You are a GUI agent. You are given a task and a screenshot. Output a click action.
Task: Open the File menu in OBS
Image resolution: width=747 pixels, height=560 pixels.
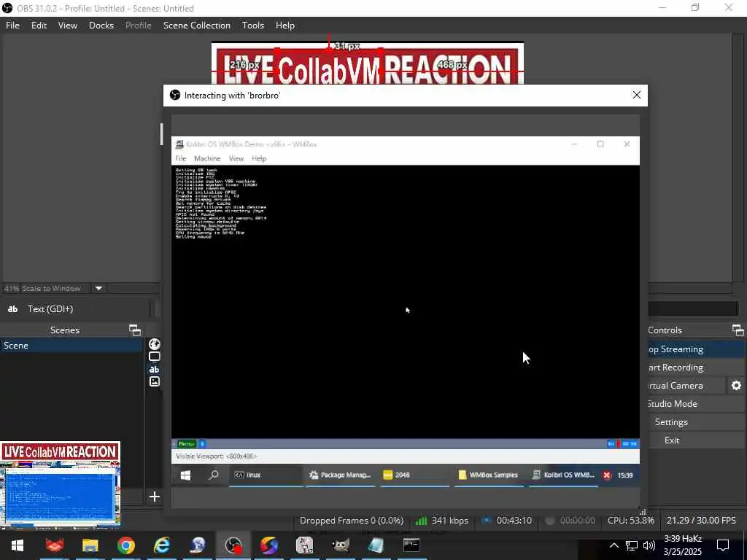tap(13, 26)
